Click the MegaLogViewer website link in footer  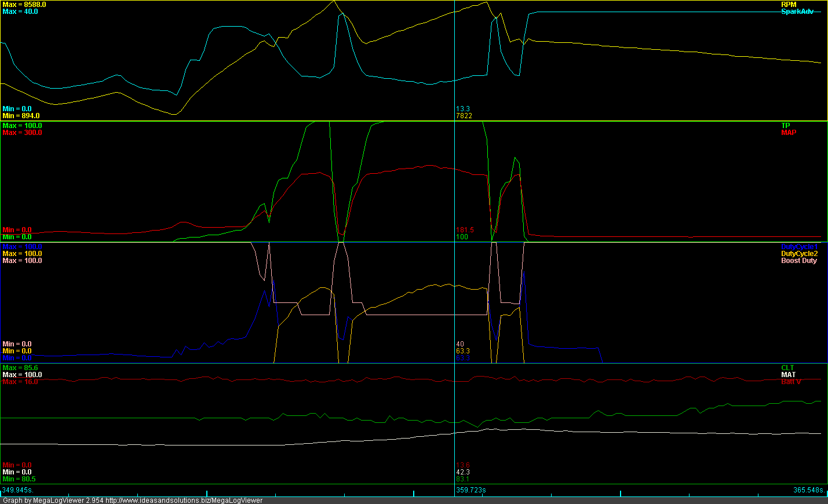[184, 500]
